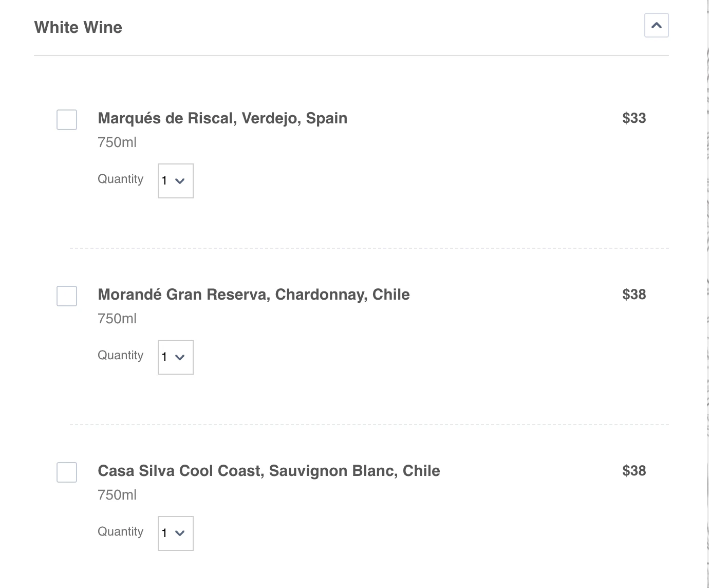Open the Chardonnay quantity dropdown
This screenshot has width=709, height=588.
click(x=175, y=357)
